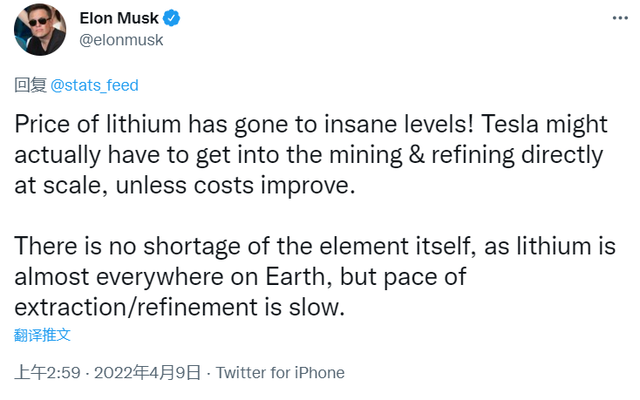Open the Elon Musk display name link

pyautogui.click(x=120, y=18)
